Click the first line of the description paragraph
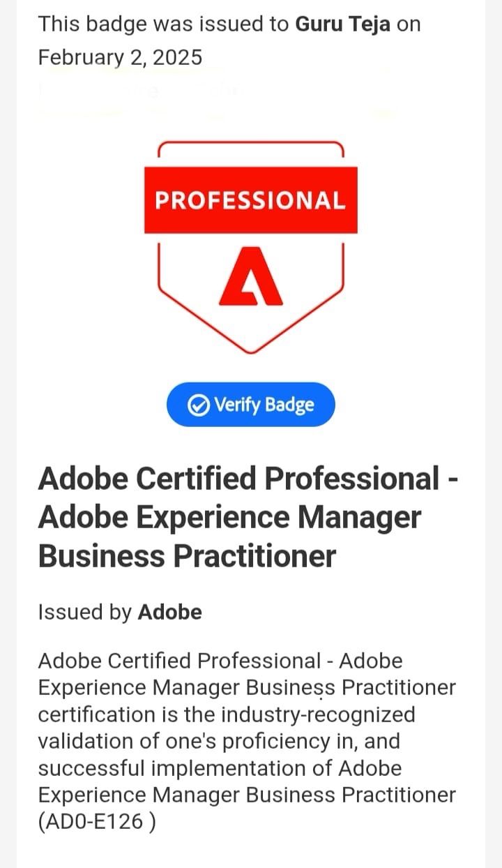Screen dimensions: 502x868 tap(220, 660)
